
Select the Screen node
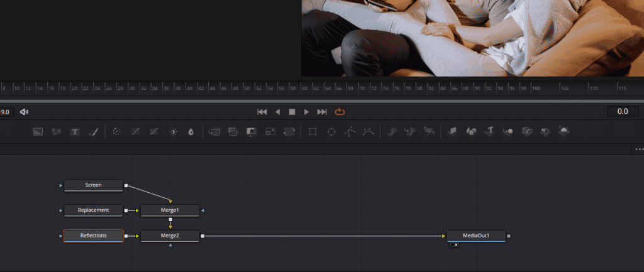93,185
